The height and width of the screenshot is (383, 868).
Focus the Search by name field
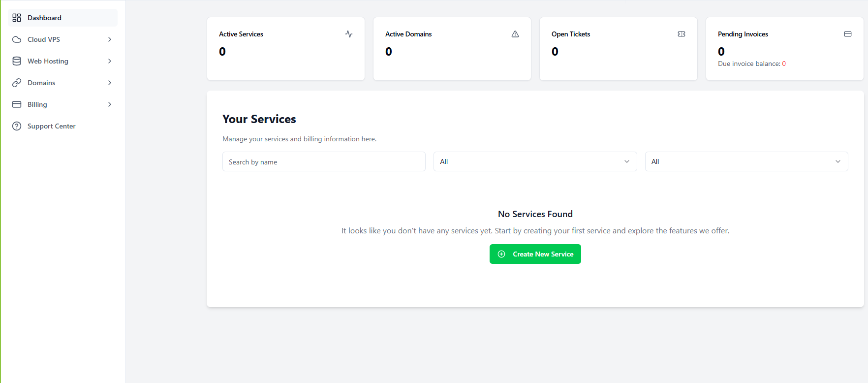point(324,161)
